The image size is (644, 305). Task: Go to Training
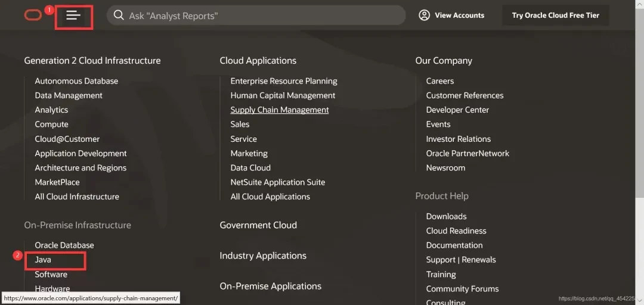click(x=441, y=274)
